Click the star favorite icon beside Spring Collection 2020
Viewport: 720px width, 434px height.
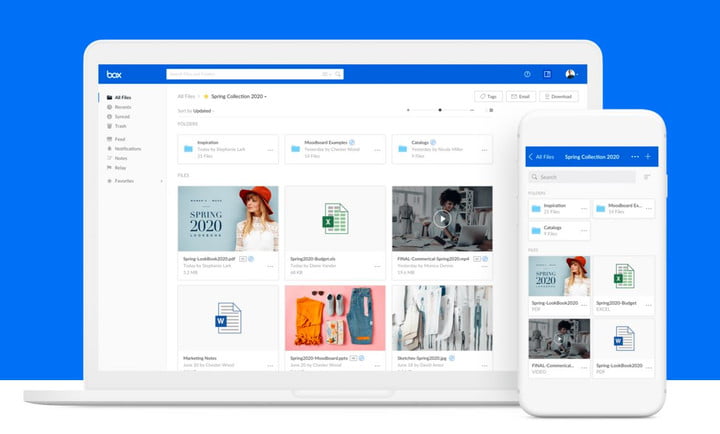click(206, 96)
